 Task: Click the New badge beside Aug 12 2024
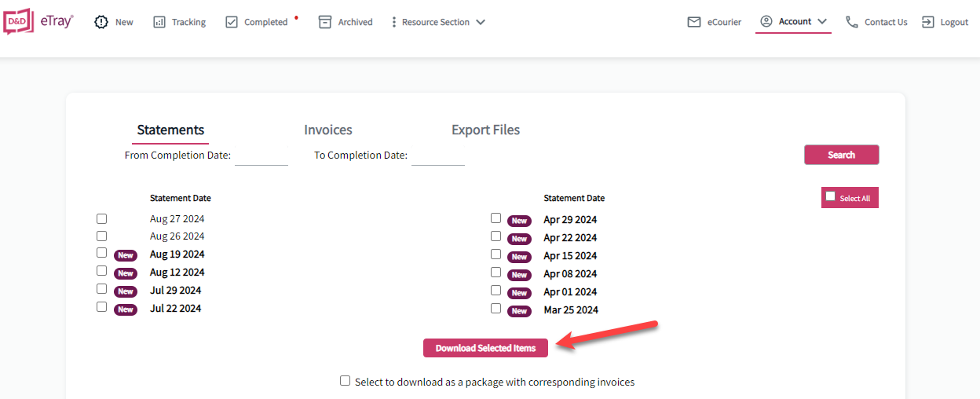point(126,273)
